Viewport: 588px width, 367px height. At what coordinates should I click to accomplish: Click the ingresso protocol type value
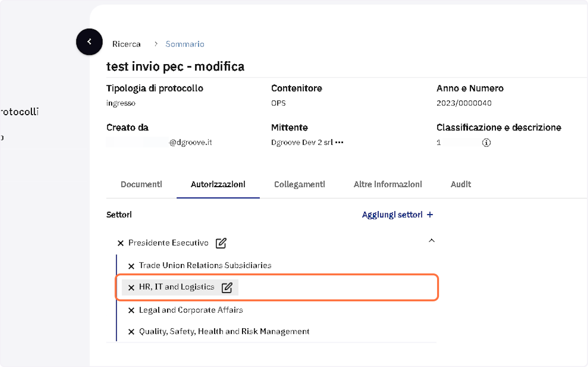click(121, 103)
